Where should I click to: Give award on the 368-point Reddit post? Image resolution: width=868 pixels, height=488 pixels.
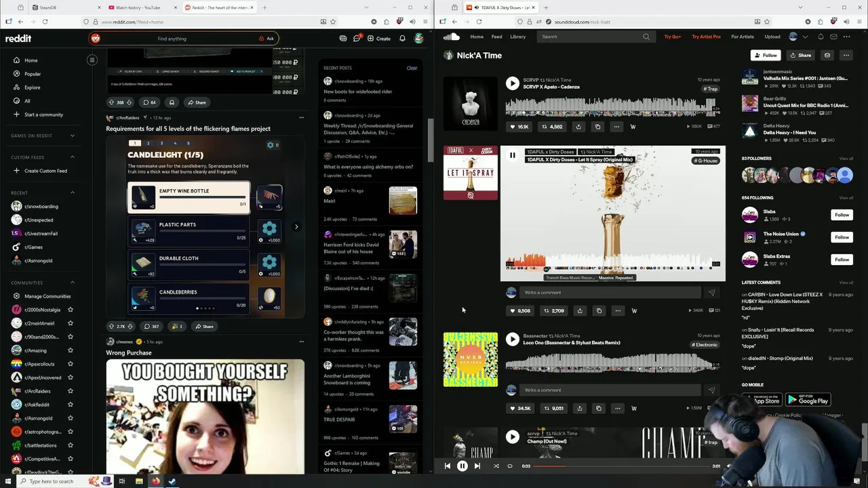click(172, 102)
